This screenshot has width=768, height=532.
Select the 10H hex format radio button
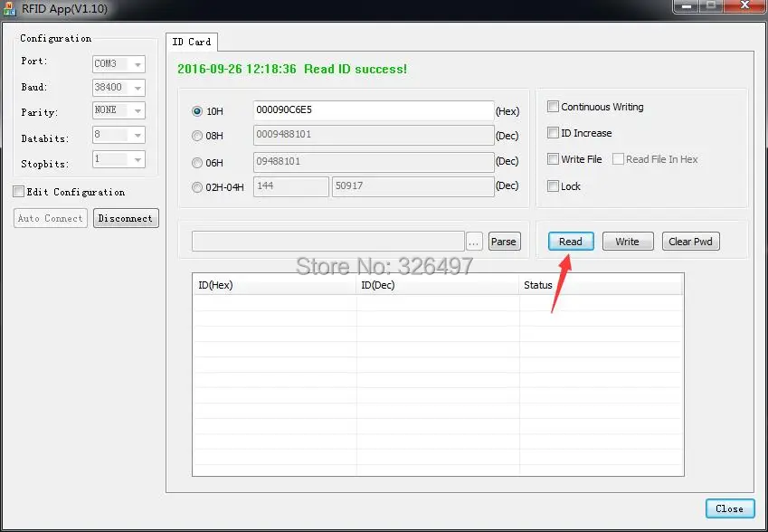[x=197, y=111]
